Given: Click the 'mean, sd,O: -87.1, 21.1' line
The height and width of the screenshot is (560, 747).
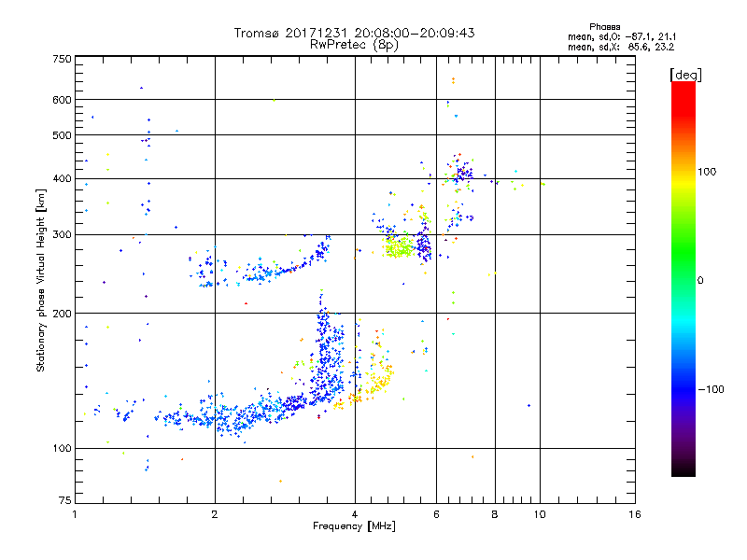Looking at the screenshot, I should point(622,36).
